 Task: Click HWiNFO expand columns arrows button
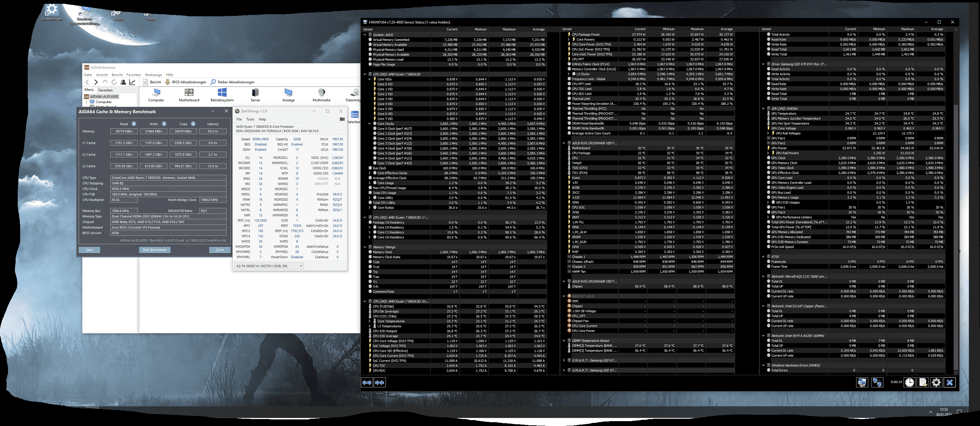(367, 383)
